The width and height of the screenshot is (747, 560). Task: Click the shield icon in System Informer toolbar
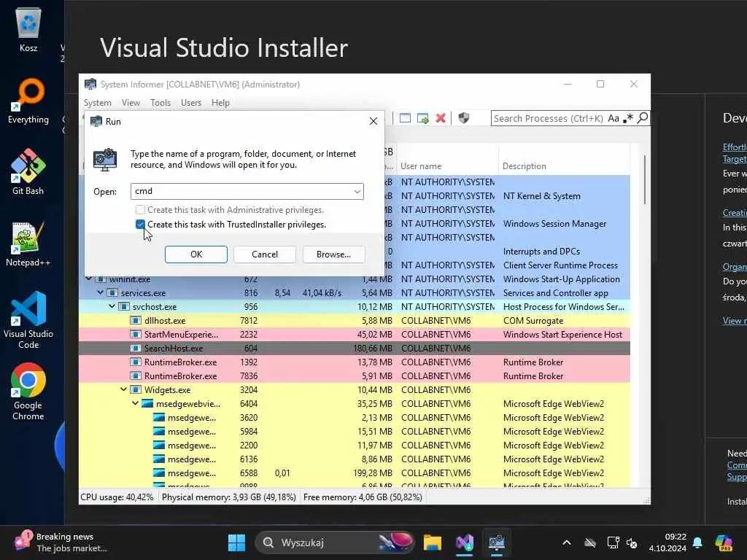pos(463,118)
